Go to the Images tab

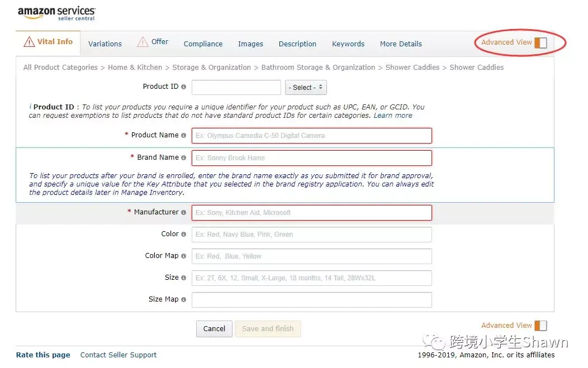(250, 44)
